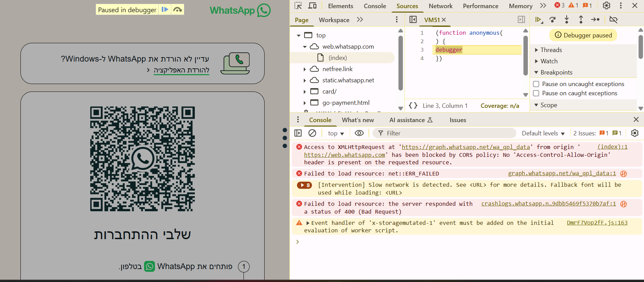Show more navigator tabs chevron
The image size is (644, 282).
[x=360, y=19]
